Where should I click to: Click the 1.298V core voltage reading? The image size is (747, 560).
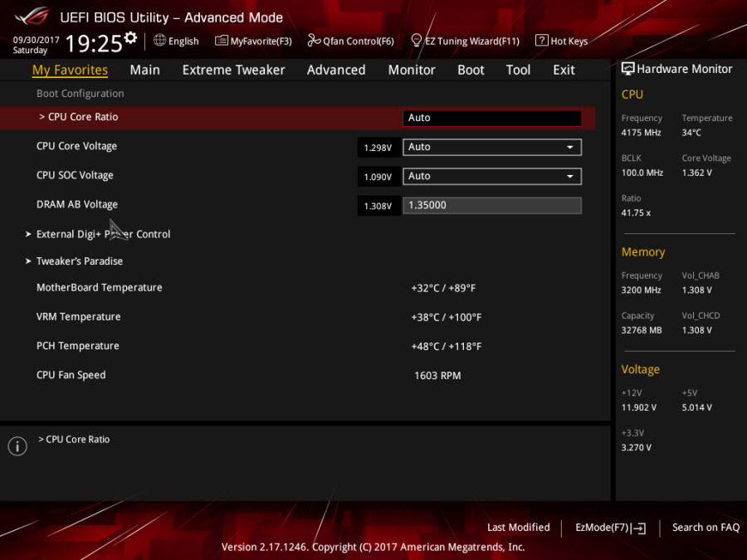(378, 148)
